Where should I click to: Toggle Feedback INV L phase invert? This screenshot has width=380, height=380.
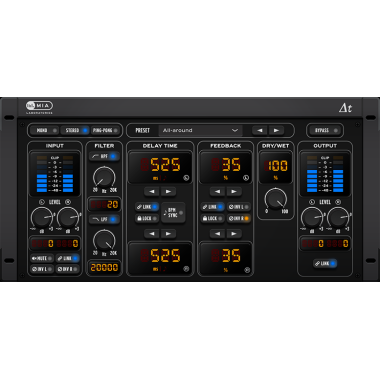(239, 207)
